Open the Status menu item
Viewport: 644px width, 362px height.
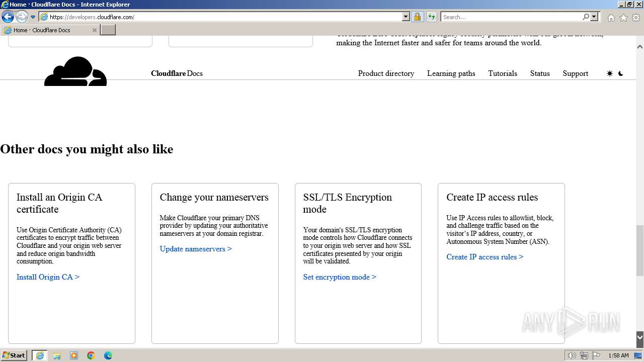[x=540, y=73]
